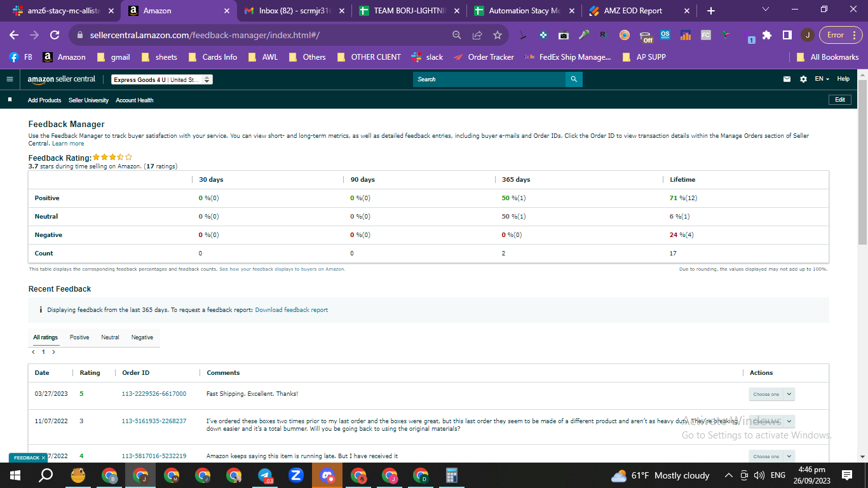
Task: Switch to the Inbox (82) Gmail tab
Action: 295,11
